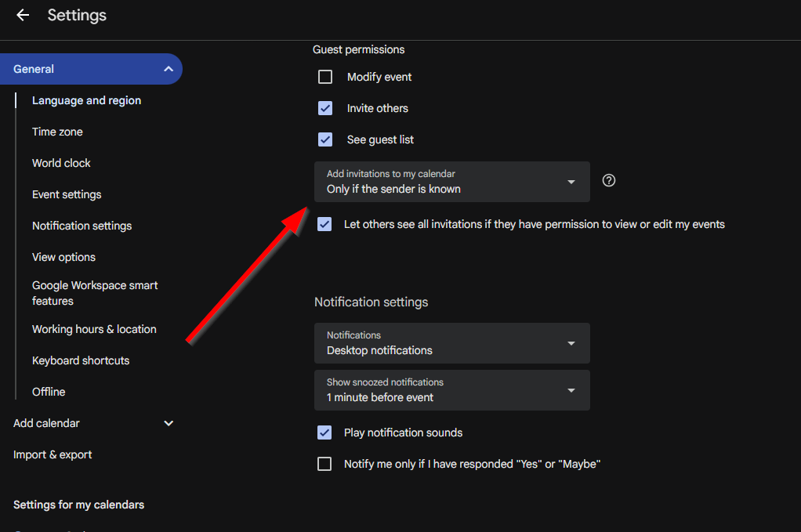
Task: Toggle the See guest list checkbox
Action: (325, 139)
